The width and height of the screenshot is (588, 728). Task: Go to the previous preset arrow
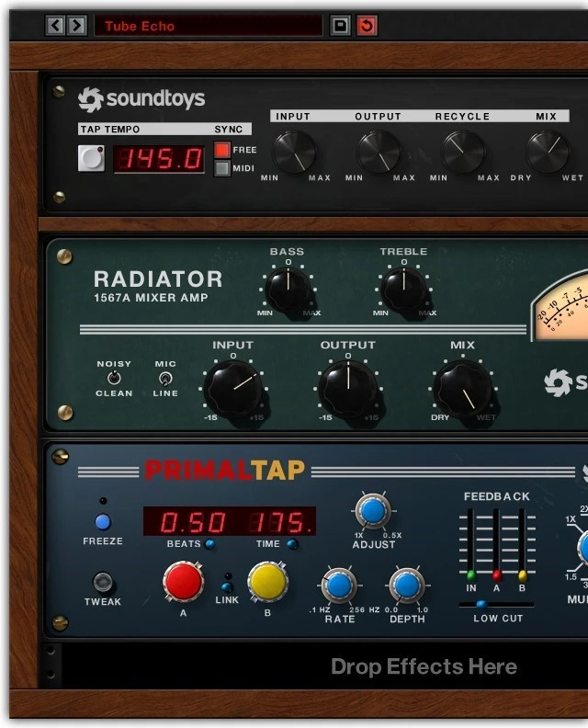tap(55, 25)
